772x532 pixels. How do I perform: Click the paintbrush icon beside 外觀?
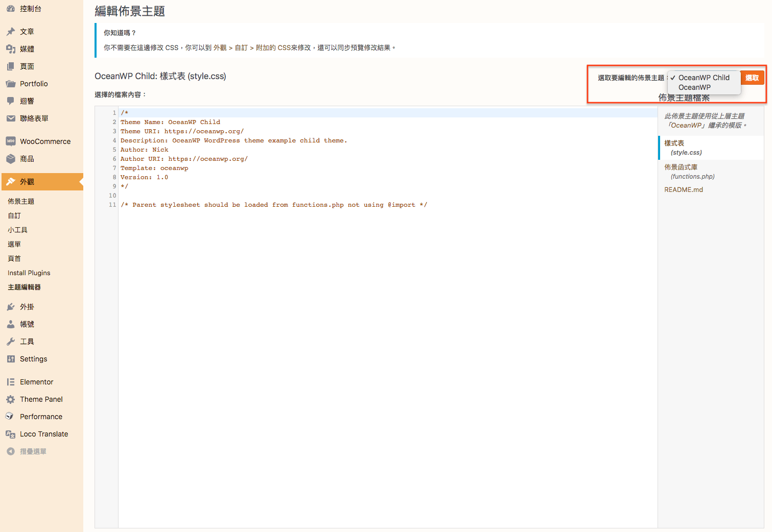(x=11, y=182)
